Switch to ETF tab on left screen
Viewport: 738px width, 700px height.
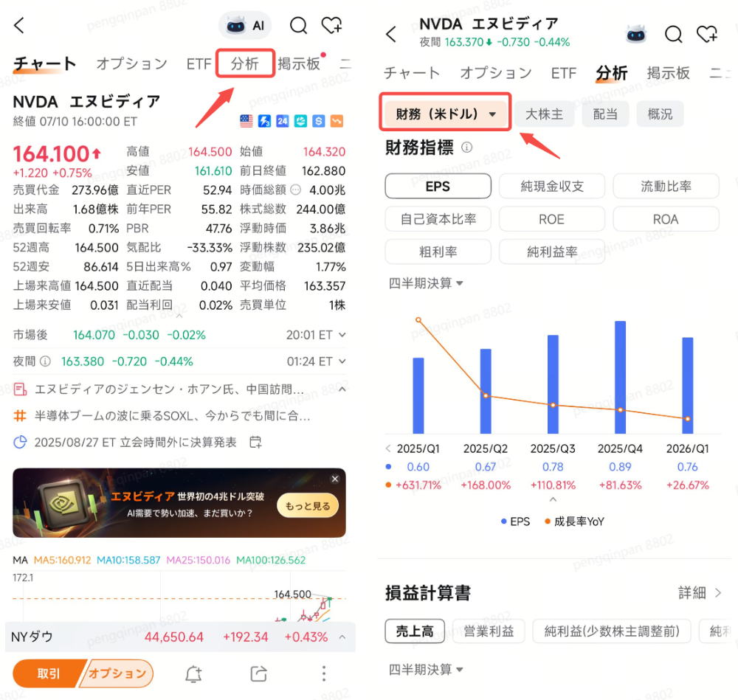tap(199, 63)
